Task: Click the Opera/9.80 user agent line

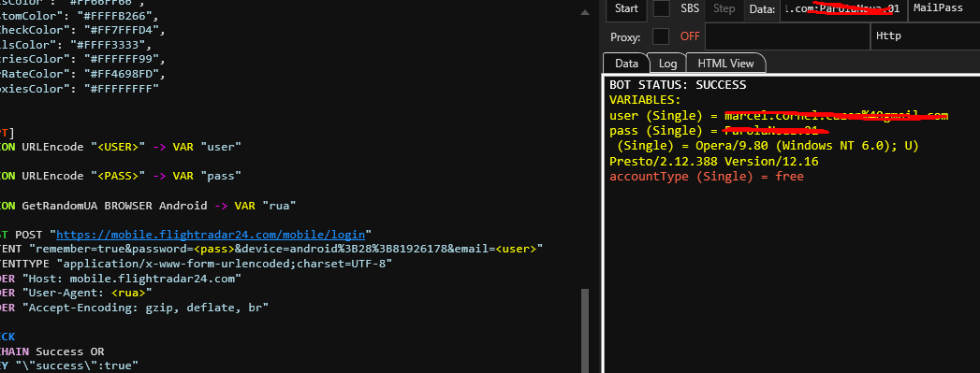Action: coord(764,146)
